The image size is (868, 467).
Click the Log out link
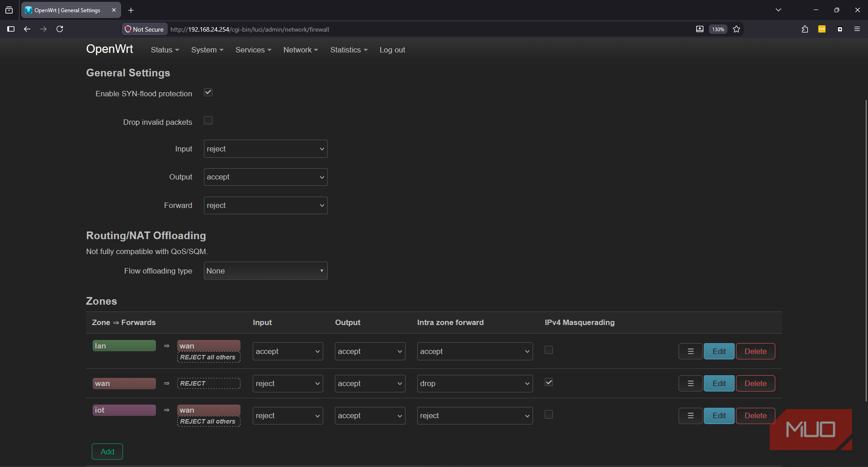(392, 50)
